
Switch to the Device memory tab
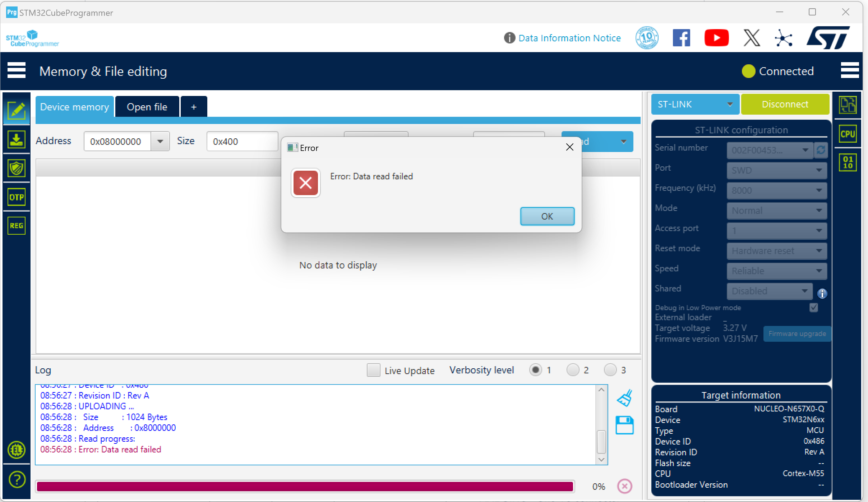coord(75,107)
